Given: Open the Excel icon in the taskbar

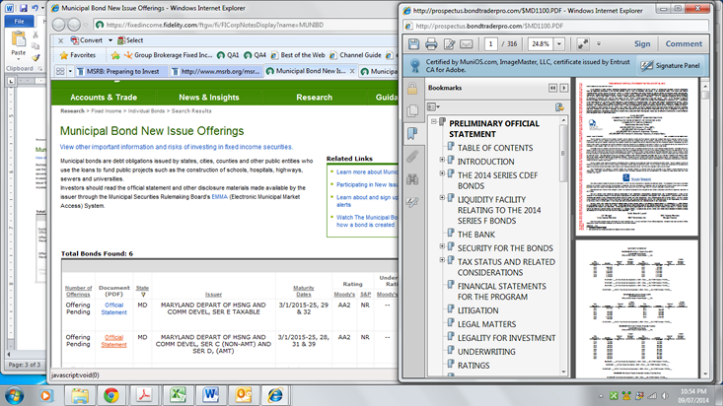Looking at the screenshot, I should click(x=177, y=394).
